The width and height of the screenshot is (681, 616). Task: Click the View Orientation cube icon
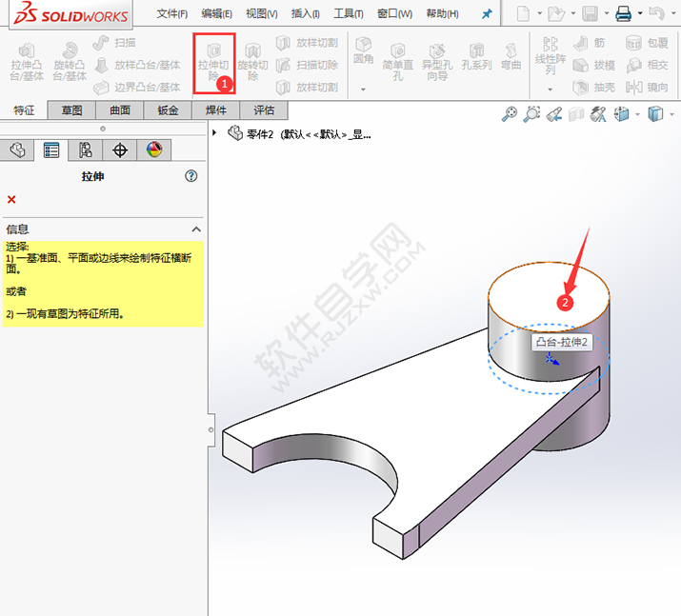[x=622, y=114]
